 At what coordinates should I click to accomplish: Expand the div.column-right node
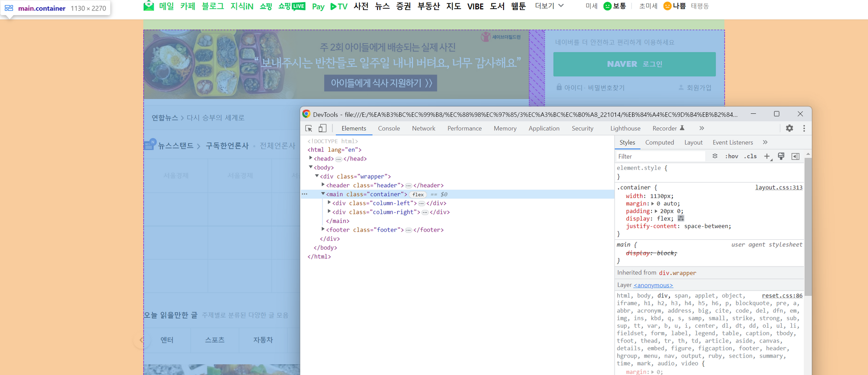click(329, 212)
